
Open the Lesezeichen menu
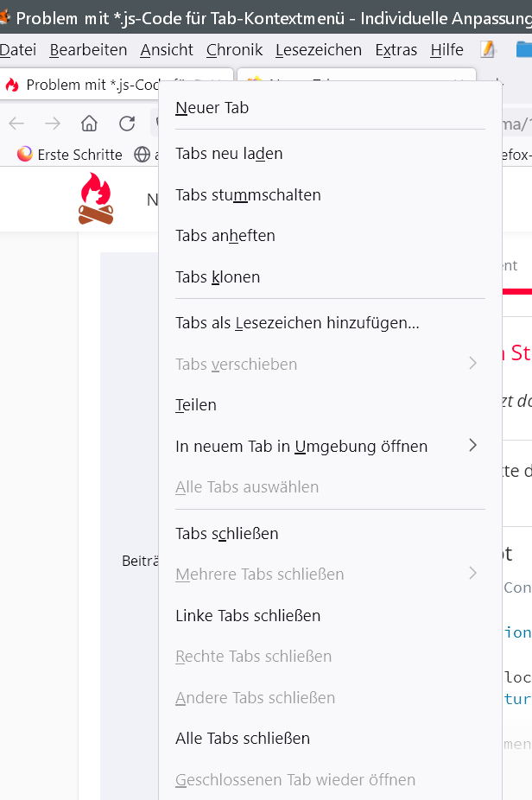(x=319, y=50)
